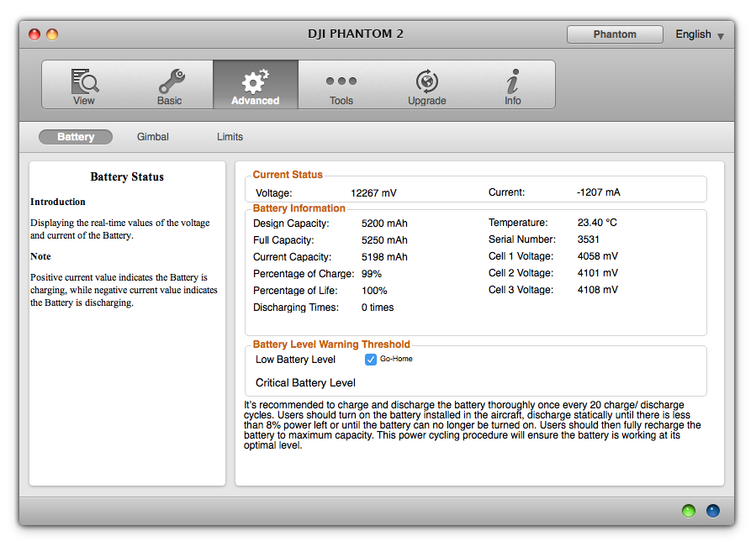Screen dimensions: 756x552
Task: Click the Phantom button
Action: click(615, 34)
